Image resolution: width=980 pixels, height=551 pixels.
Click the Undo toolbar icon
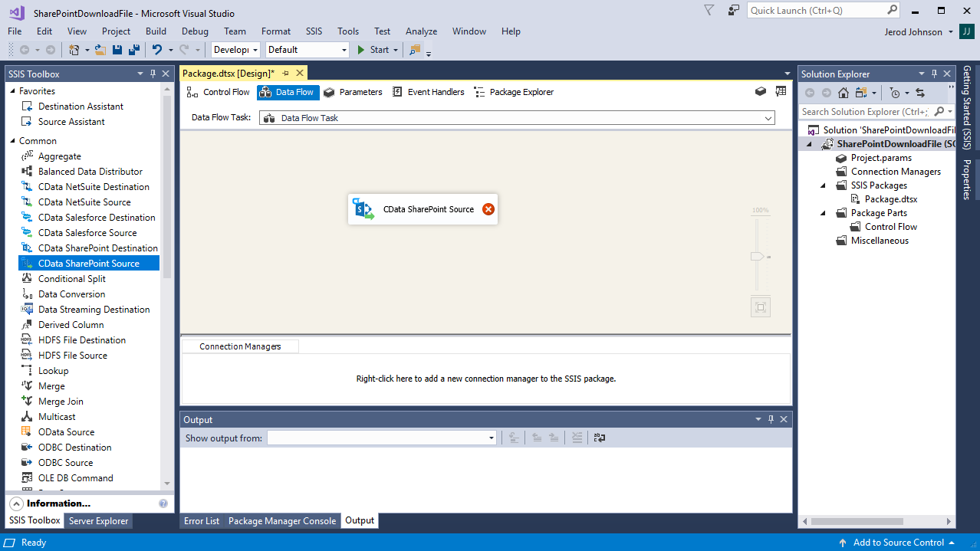156,50
